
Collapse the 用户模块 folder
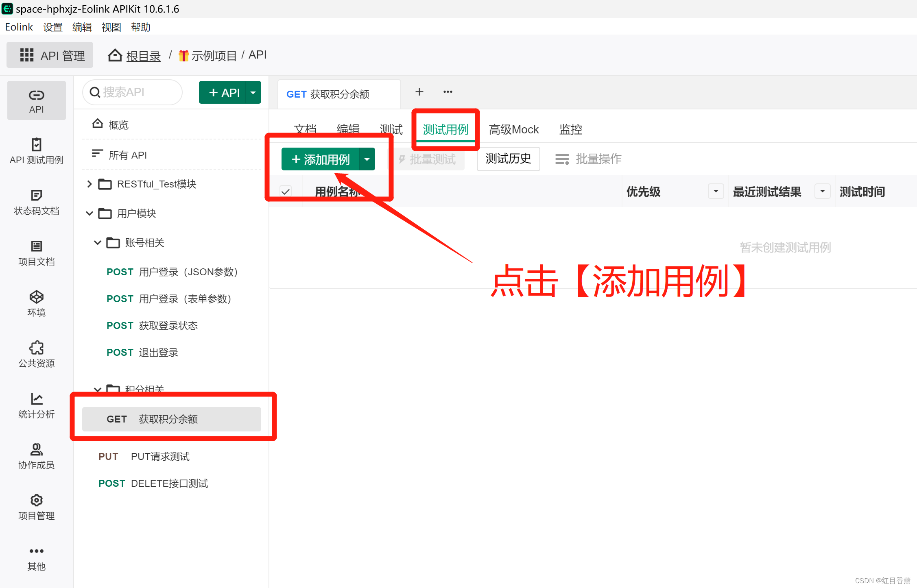click(90, 213)
